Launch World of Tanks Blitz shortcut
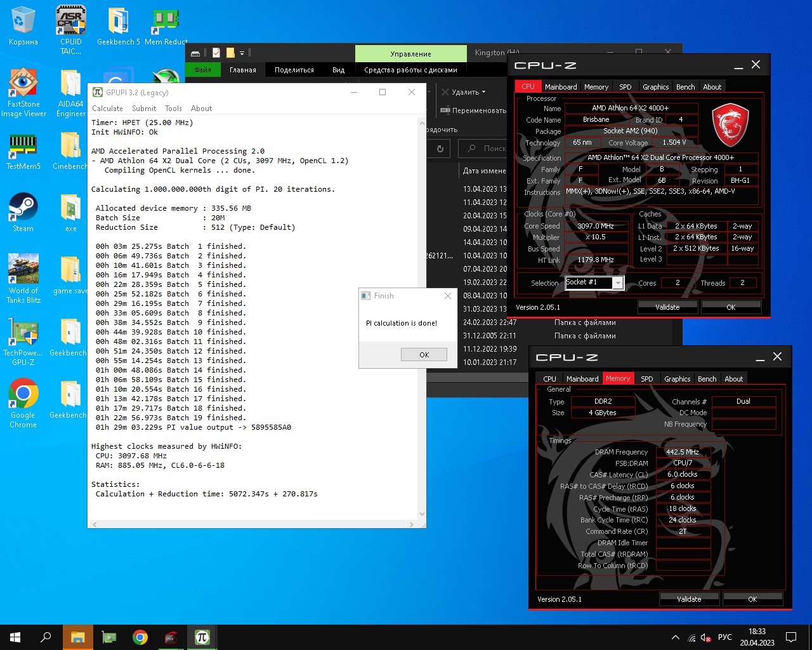The image size is (812, 650). (23, 279)
